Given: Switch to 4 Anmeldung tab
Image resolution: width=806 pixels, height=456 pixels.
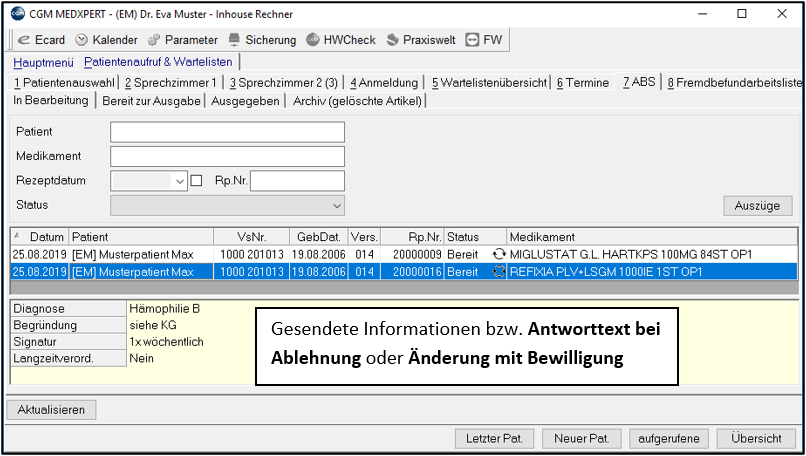Looking at the screenshot, I should coord(384,83).
